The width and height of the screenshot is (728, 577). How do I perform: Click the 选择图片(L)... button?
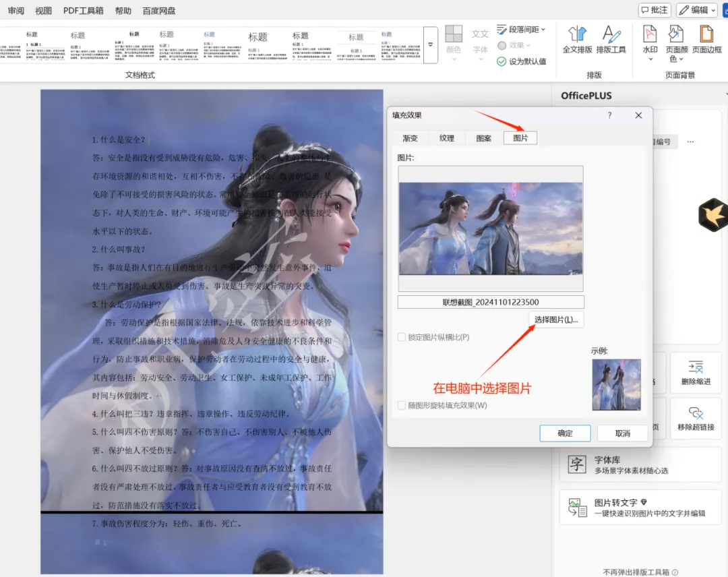(555, 320)
